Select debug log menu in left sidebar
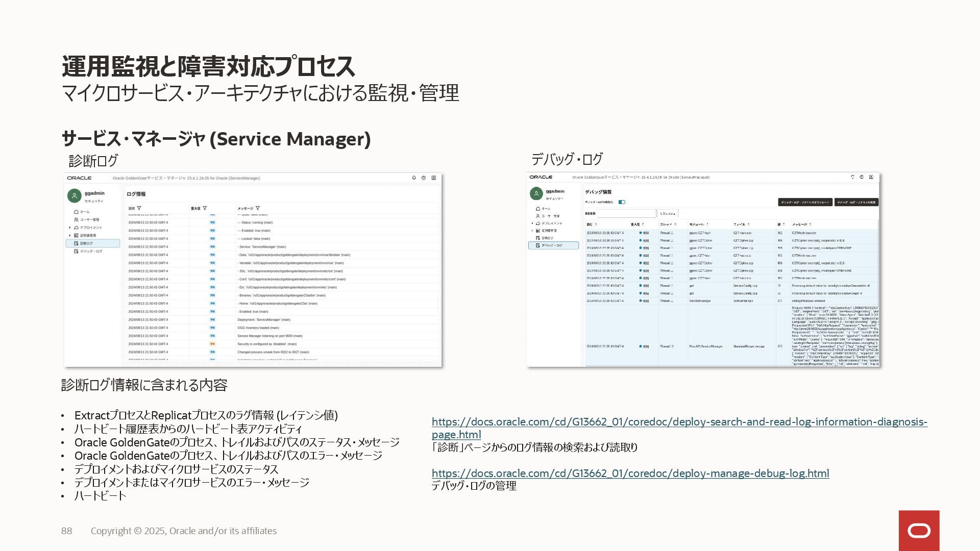The width and height of the screenshot is (980, 551). click(x=91, y=252)
